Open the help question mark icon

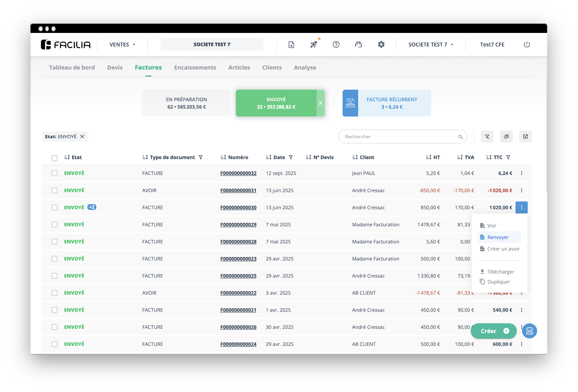tap(336, 45)
